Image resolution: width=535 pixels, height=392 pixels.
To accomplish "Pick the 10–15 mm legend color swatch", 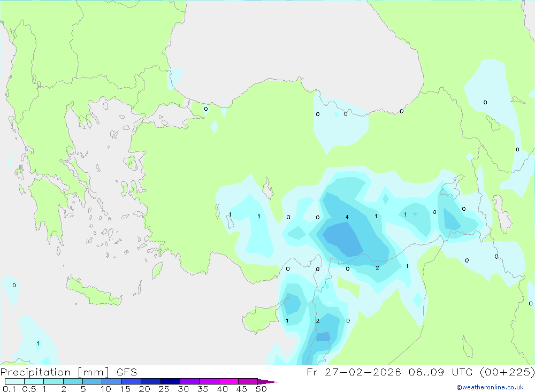I will 112,381.
